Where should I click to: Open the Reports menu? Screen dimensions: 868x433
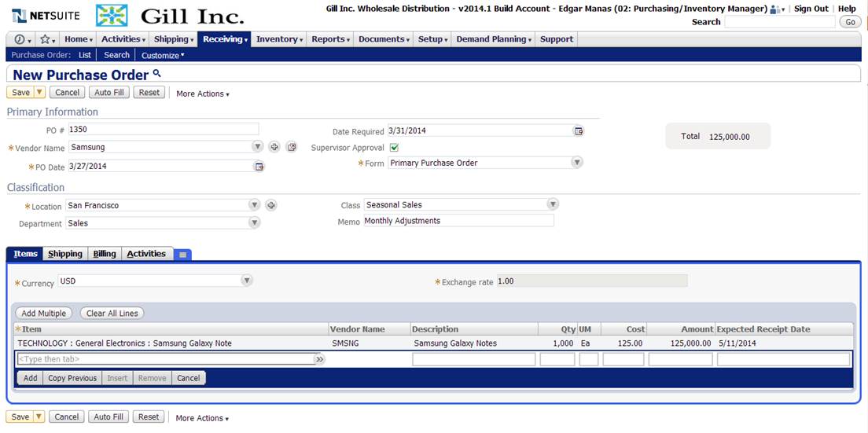click(x=330, y=39)
